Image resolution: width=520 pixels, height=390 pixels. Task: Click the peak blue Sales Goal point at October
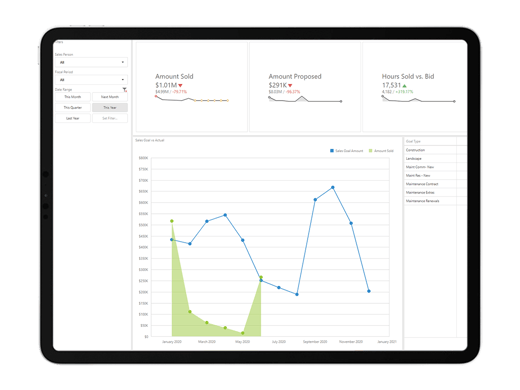click(333, 187)
